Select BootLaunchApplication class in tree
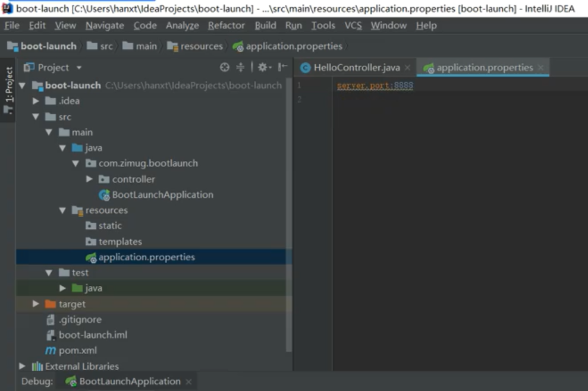The height and width of the screenshot is (391, 588). click(156, 194)
